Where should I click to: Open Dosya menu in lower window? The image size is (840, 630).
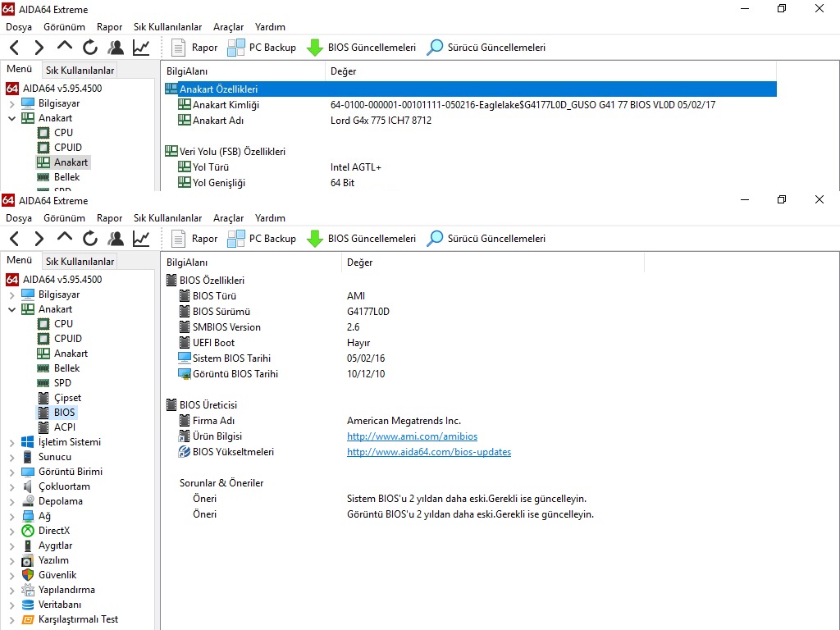[19, 218]
